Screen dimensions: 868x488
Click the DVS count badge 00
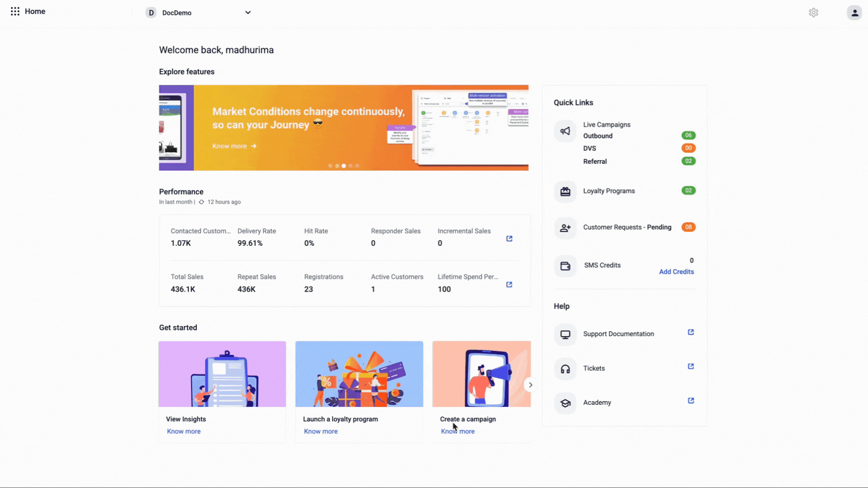[x=689, y=148]
